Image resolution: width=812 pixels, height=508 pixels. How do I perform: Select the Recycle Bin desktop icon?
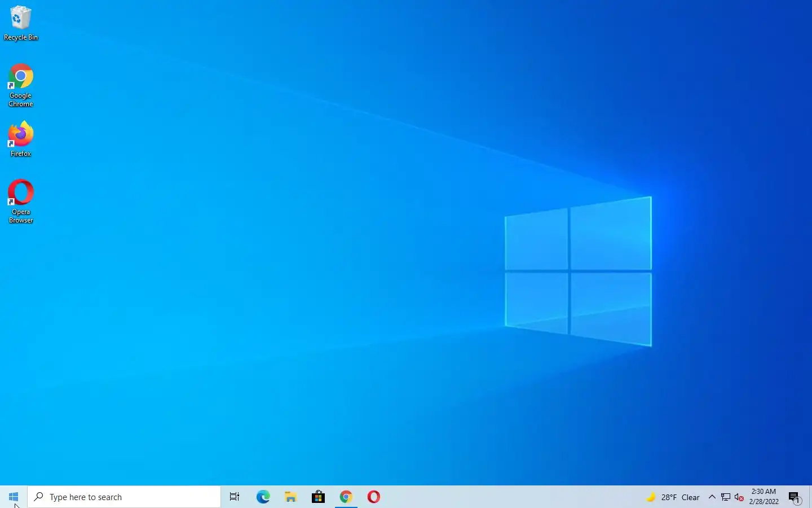click(21, 24)
